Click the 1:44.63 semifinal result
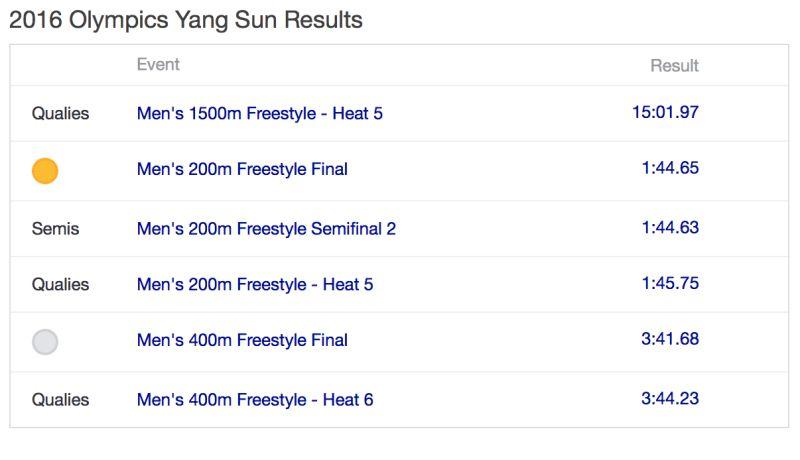 coord(670,227)
